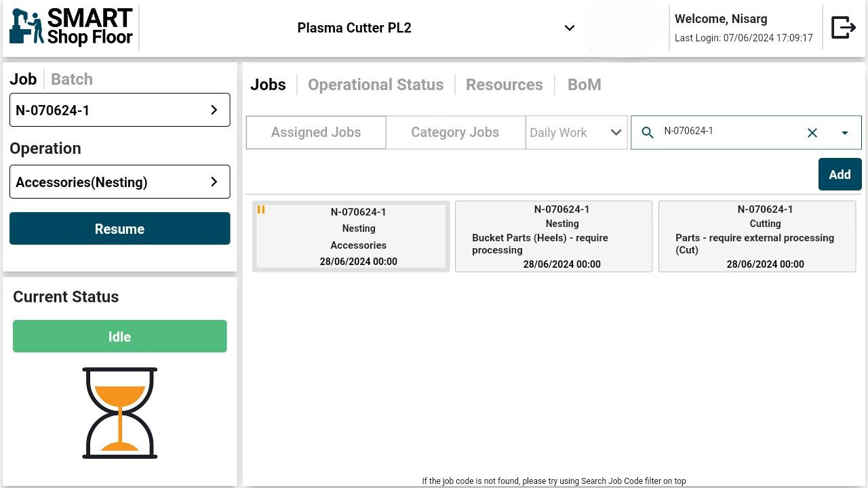
Task: Click the search magnifier icon
Action: click(648, 133)
